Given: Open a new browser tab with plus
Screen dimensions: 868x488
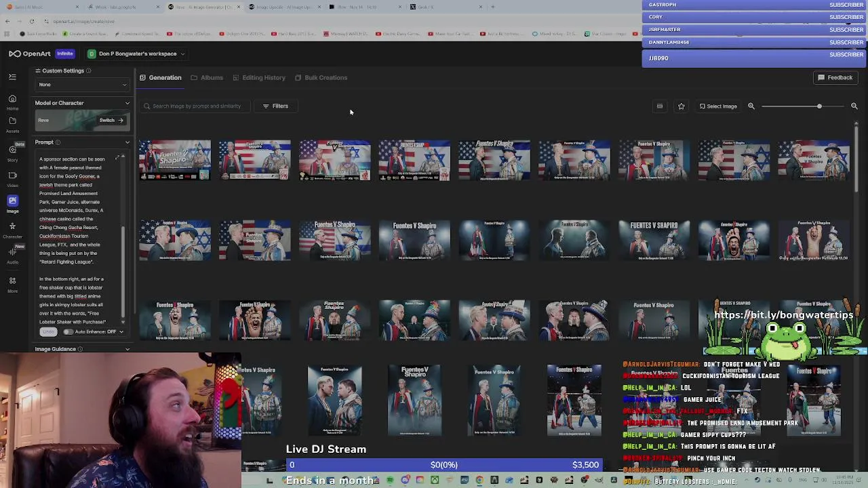Looking at the screenshot, I should [x=493, y=7].
